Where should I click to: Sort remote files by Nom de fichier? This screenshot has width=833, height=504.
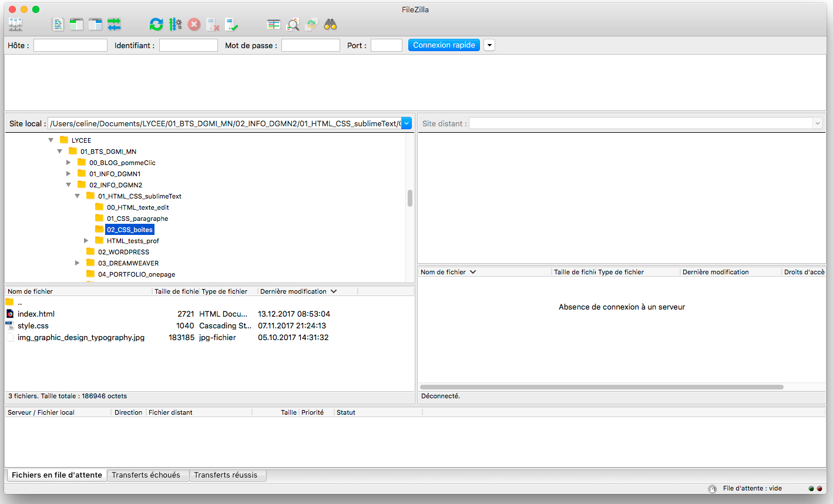[485, 272]
